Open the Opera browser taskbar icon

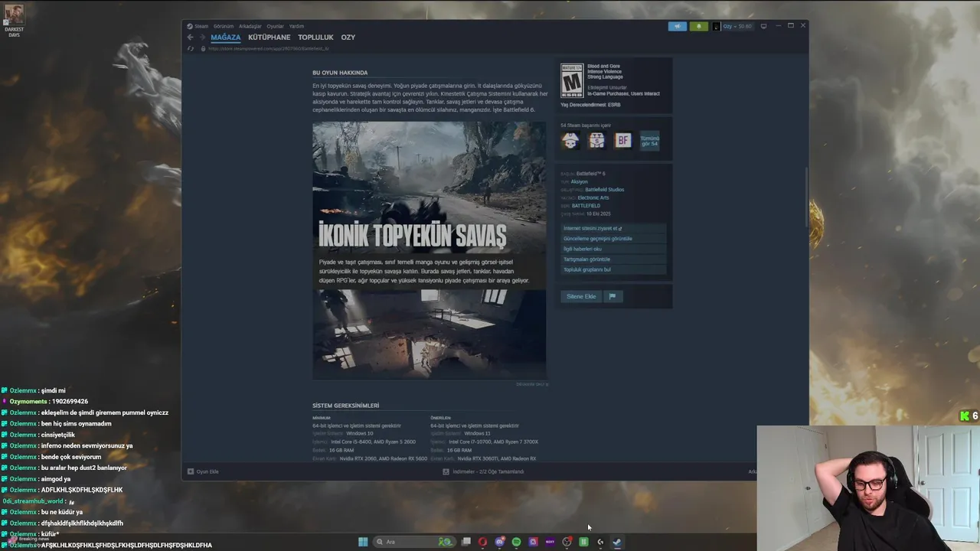482,542
